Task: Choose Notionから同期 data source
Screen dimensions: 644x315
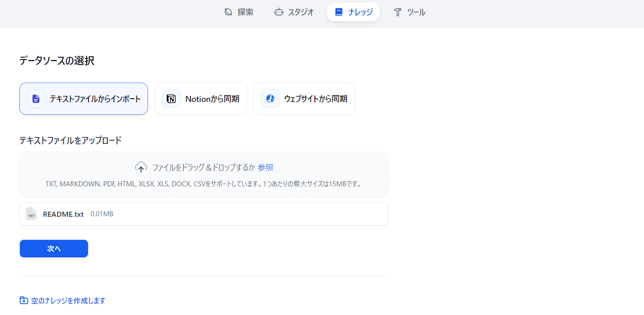Action: pyautogui.click(x=201, y=99)
